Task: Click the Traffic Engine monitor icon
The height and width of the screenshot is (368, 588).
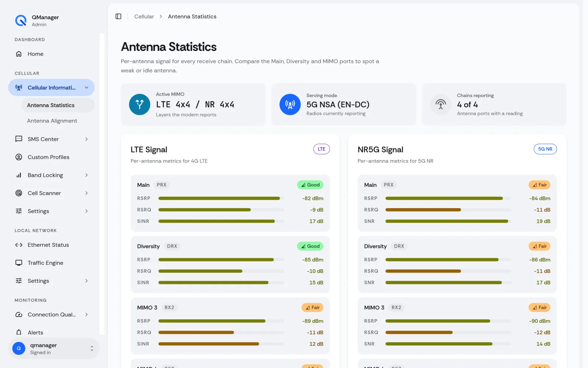Action: click(19, 263)
